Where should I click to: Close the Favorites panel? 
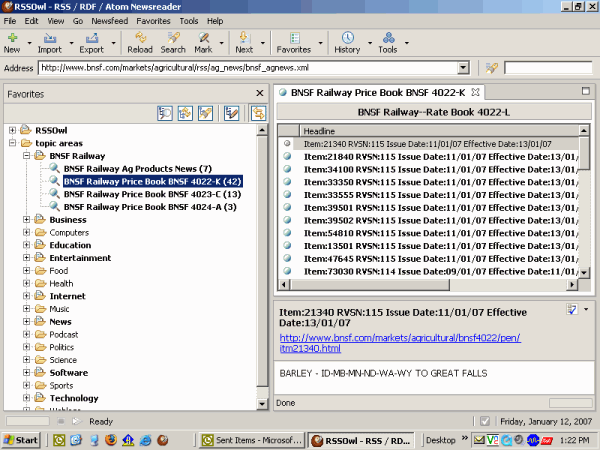260,93
